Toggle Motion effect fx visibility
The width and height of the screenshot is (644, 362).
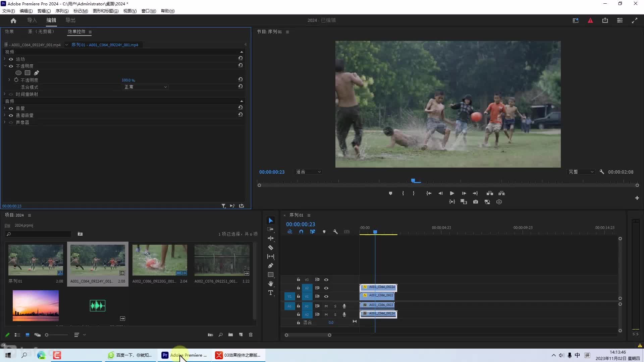coord(11,59)
